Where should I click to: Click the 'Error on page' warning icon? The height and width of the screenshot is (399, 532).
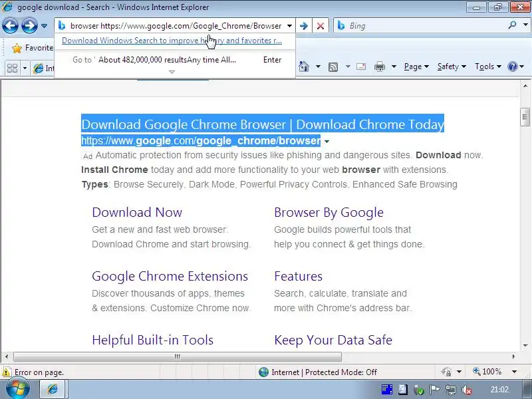6,372
